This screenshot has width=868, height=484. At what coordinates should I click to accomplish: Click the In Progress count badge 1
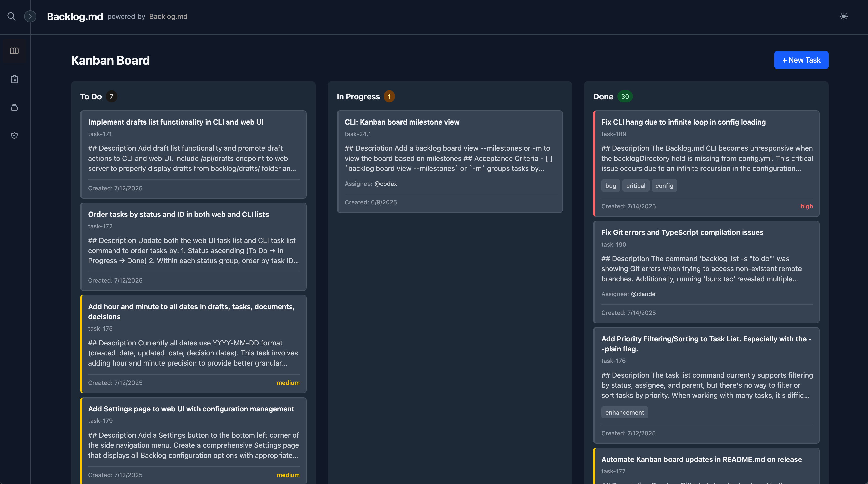[389, 97]
